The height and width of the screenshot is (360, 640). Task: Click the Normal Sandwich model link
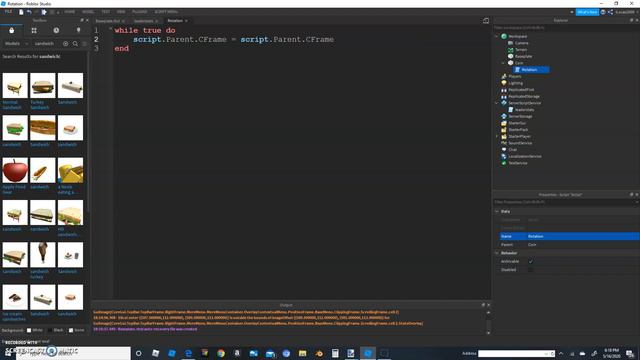click(x=12, y=105)
